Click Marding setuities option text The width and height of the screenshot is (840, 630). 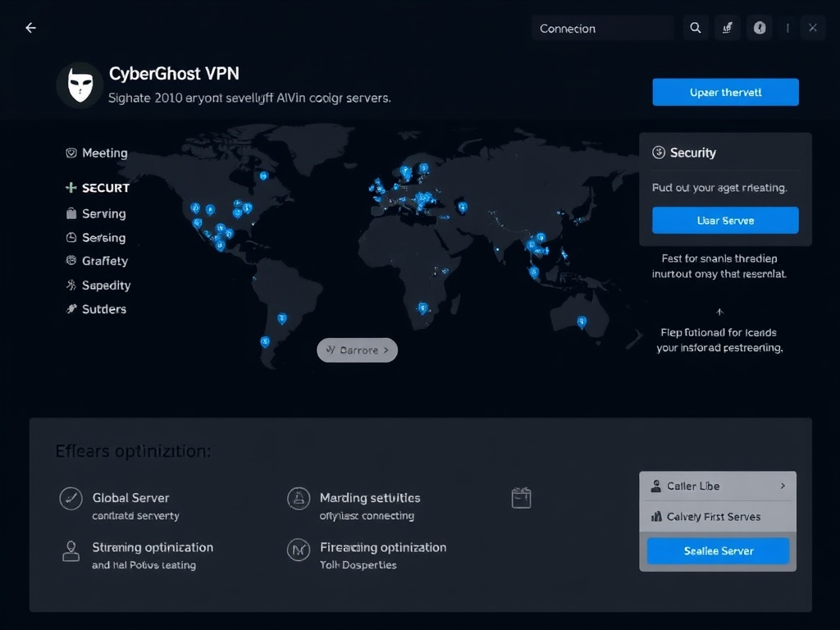(x=370, y=498)
